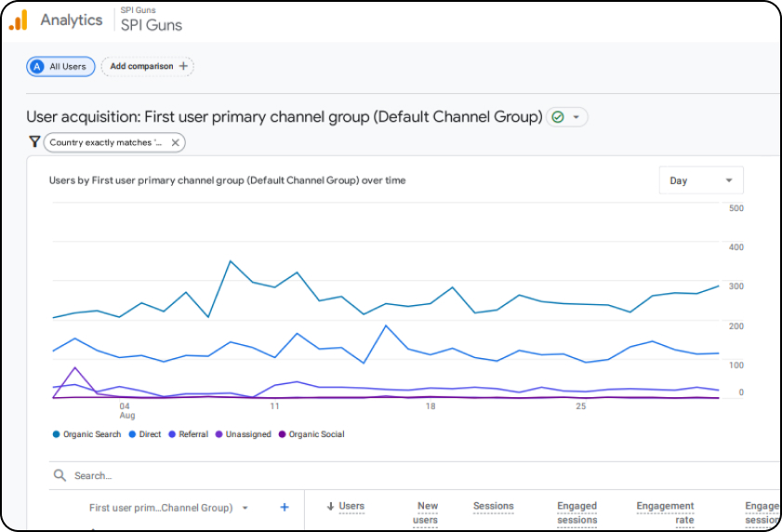
Task: Click the 04 Aug date axis label
Action: click(x=126, y=411)
